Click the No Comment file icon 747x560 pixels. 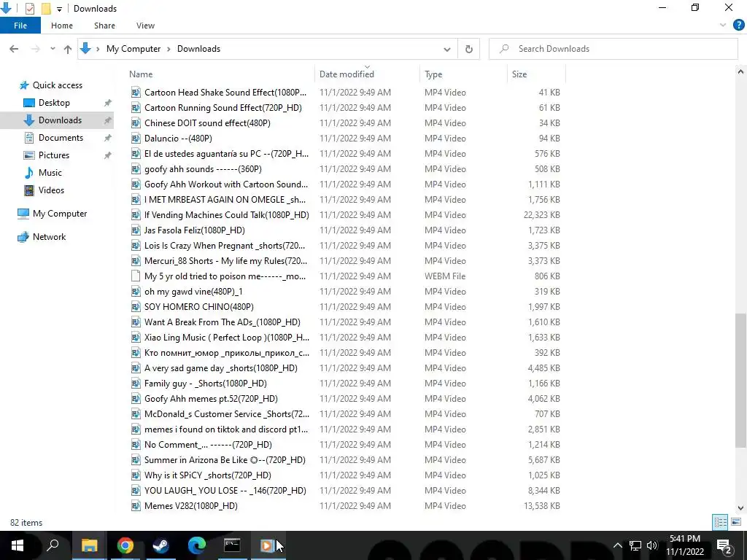click(x=136, y=445)
